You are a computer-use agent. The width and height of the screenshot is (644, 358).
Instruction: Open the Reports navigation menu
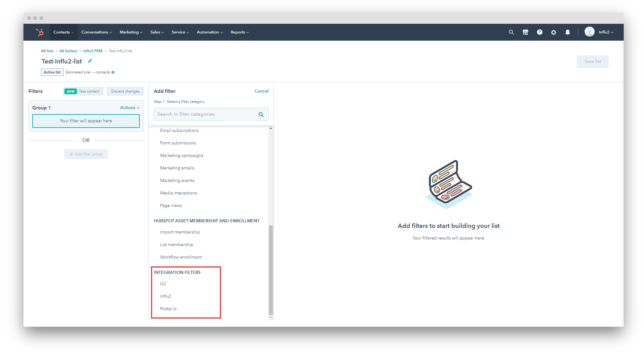click(x=239, y=32)
